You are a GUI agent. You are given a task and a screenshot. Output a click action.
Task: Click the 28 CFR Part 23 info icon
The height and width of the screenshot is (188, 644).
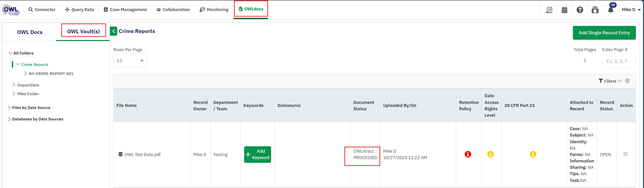[533, 154]
